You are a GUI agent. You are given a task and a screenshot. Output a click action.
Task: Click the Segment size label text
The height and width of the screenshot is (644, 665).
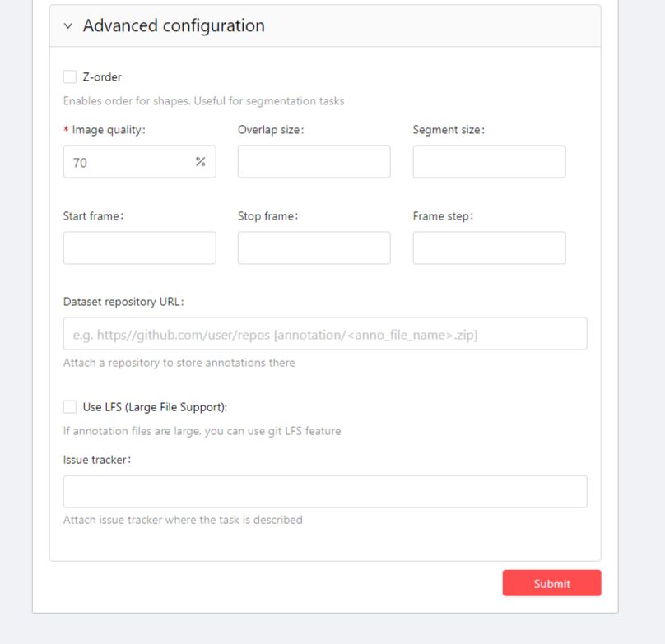(448, 130)
